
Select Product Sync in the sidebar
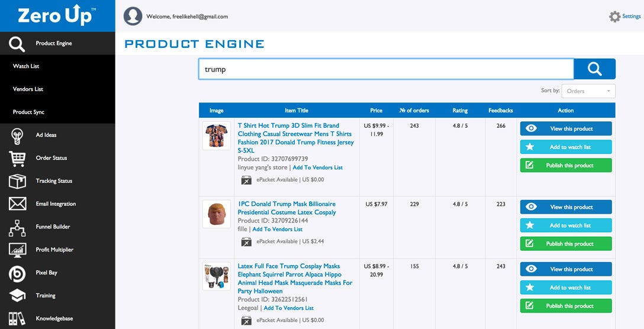[x=28, y=112]
